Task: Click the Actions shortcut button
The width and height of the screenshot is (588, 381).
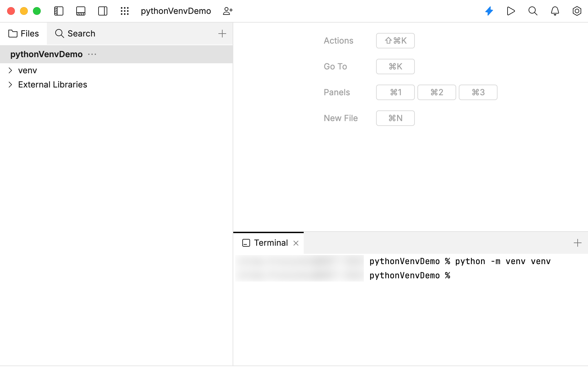Action: coord(395,41)
